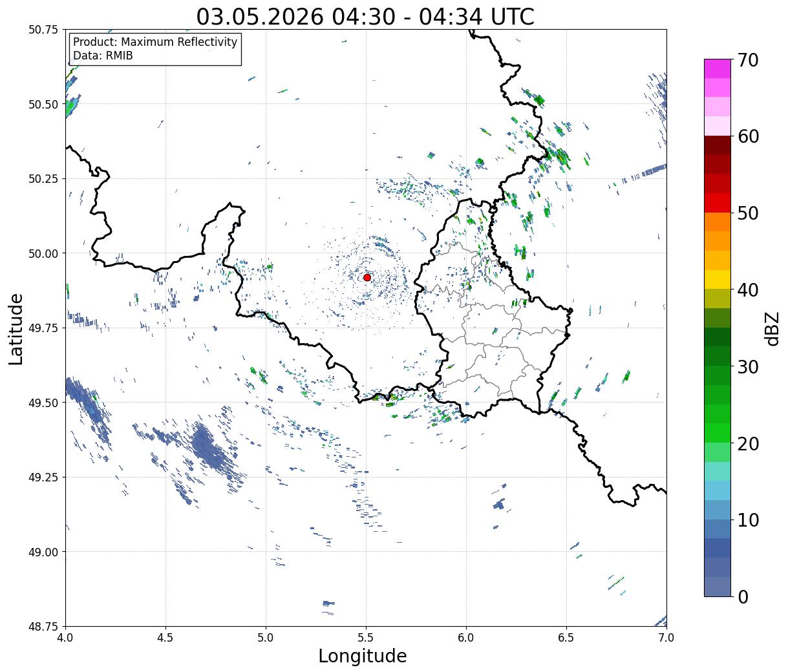Click the 49.25 latitude tick label
This screenshot has width=788, height=672.
pyautogui.click(x=43, y=477)
